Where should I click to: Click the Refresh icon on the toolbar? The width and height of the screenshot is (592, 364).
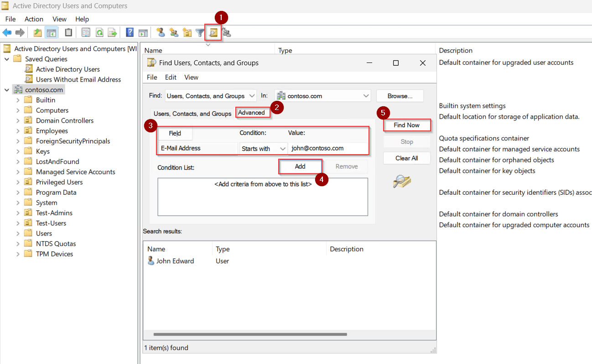coord(99,32)
